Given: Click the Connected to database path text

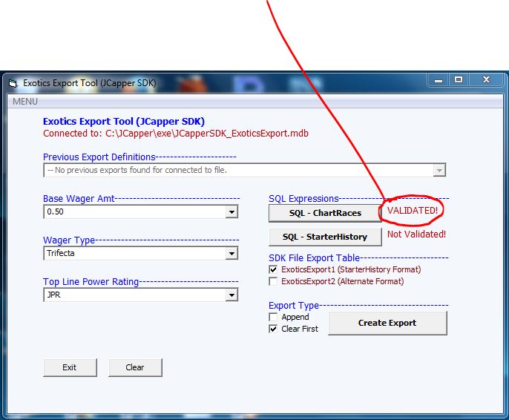Looking at the screenshot, I should click(176, 134).
